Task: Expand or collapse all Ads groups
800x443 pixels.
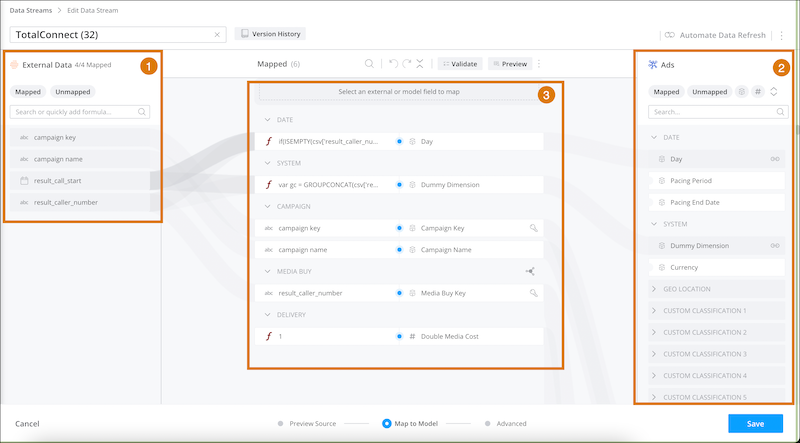Action: point(774,92)
